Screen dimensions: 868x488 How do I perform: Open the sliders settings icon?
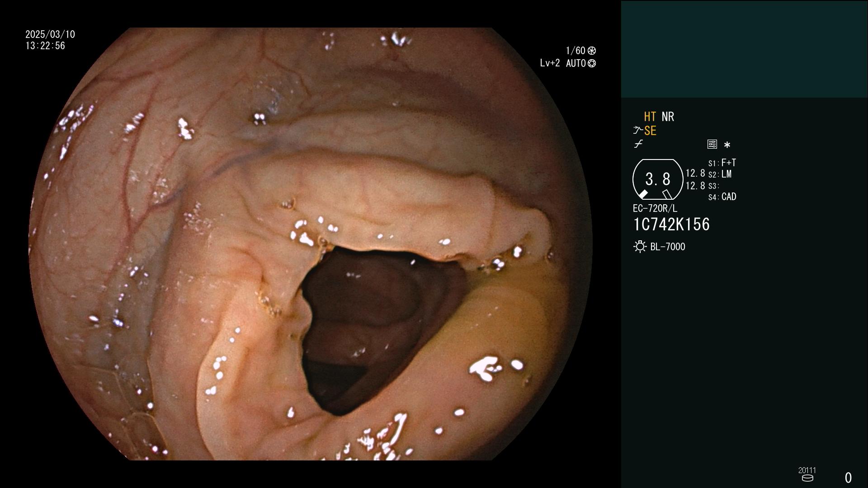pyautogui.click(x=712, y=144)
